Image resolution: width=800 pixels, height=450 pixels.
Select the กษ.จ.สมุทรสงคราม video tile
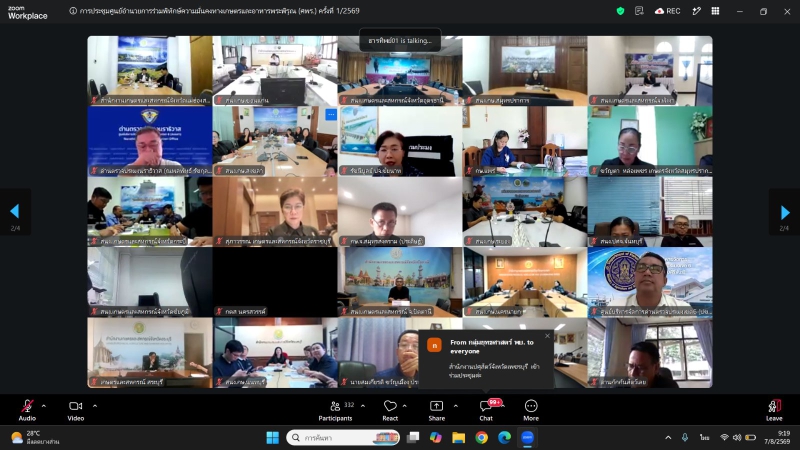pyautogui.click(x=400, y=211)
